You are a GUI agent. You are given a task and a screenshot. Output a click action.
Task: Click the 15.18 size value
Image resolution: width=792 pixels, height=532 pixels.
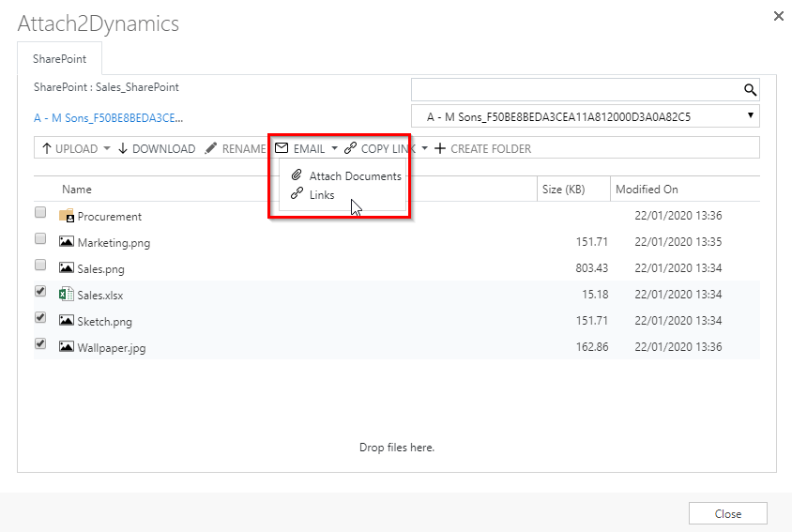click(595, 295)
